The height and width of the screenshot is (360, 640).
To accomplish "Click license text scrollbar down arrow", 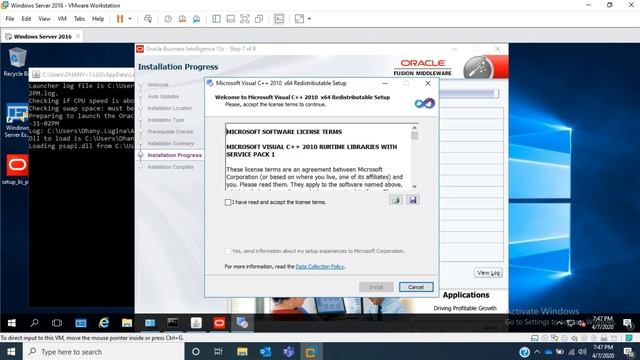I will point(414,186).
